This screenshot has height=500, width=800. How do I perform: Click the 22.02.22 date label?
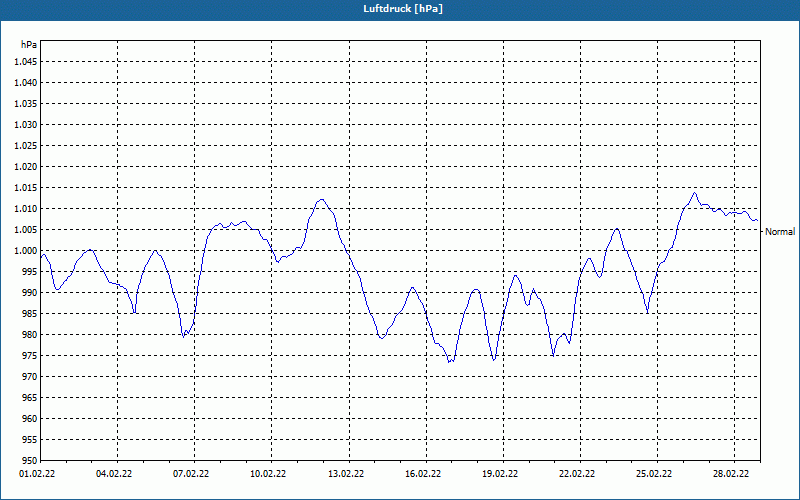pos(577,474)
